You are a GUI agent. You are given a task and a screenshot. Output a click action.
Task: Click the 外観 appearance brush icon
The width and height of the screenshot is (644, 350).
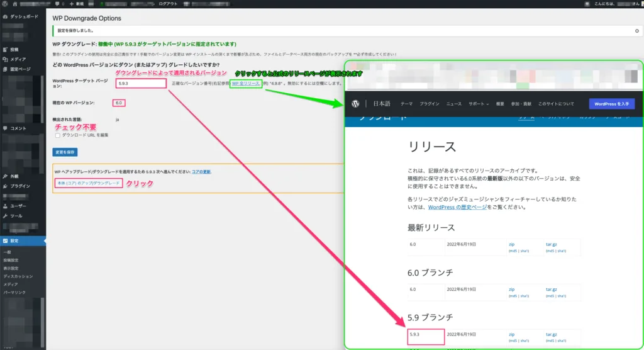click(5, 176)
